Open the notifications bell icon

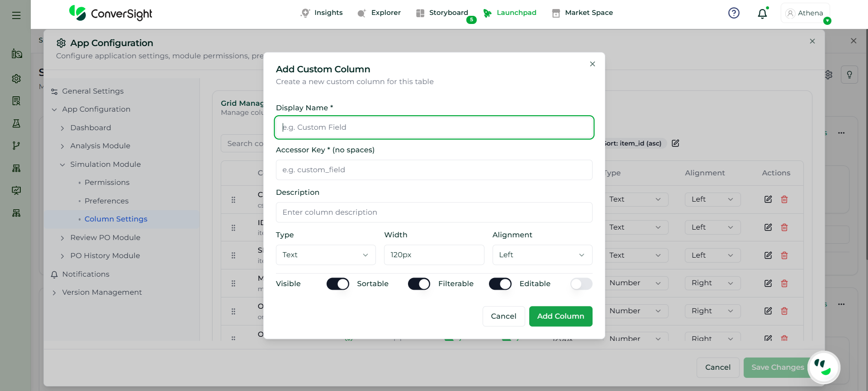click(762, 14)
